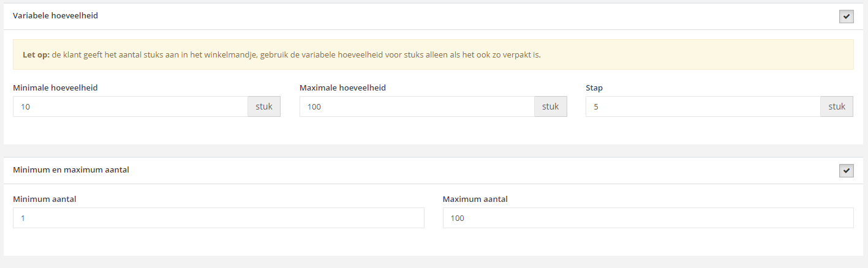868x268 pixels.
Task: Select the Maximale hoeveelheid label text
Action: (342, 87)
